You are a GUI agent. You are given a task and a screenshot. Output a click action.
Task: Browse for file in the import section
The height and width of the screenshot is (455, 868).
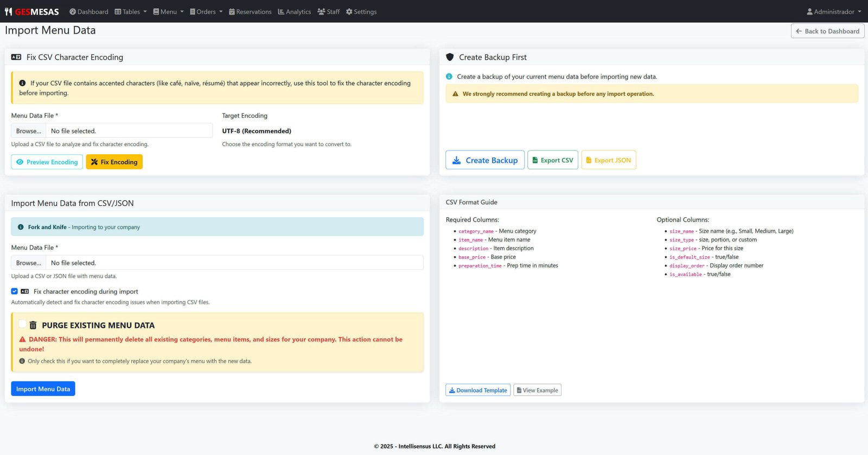[29, 263]
